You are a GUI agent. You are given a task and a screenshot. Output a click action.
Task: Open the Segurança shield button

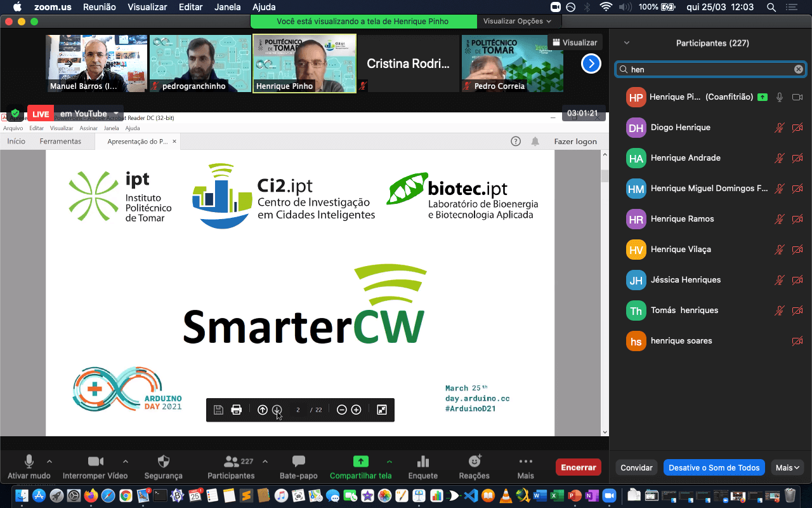tap(163, 467)
